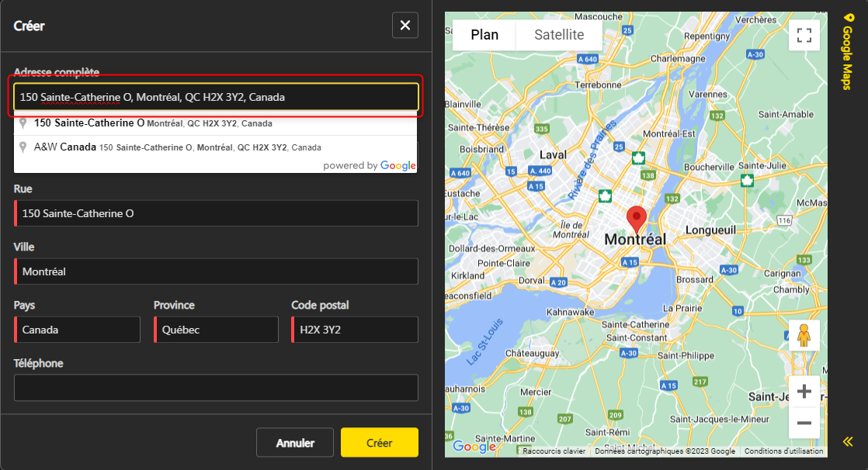Click the red Montréal location marker

coord(637,219)
